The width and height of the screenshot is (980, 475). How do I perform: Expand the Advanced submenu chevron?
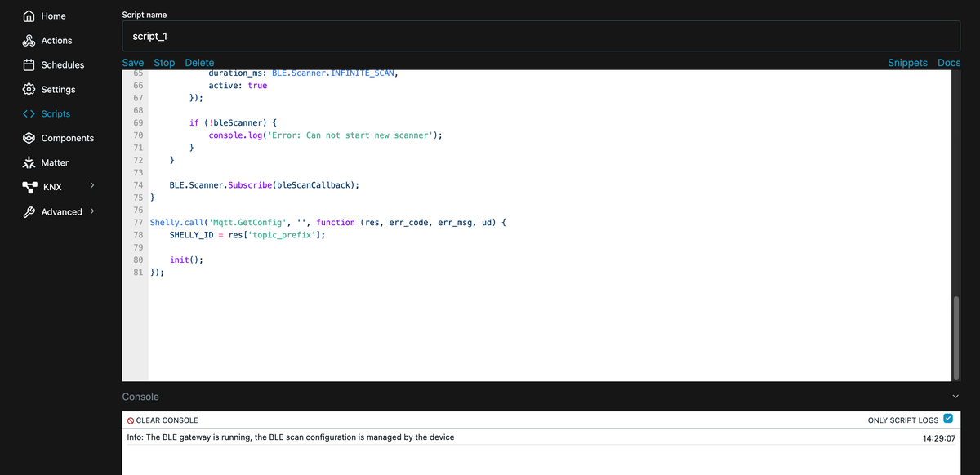(x=92, y=211)
